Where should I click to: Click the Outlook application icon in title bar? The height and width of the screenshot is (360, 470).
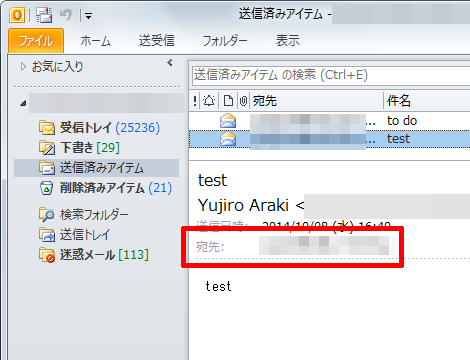[17, 15]
